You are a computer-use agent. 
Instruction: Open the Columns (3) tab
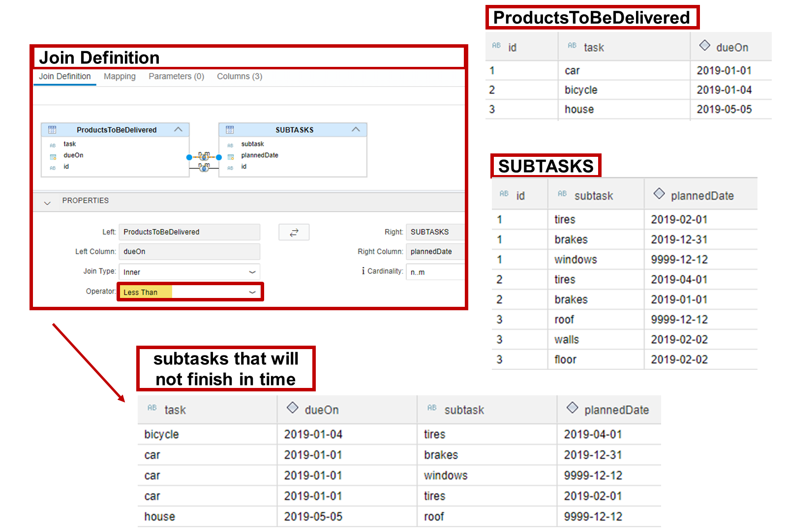[240, 76]
